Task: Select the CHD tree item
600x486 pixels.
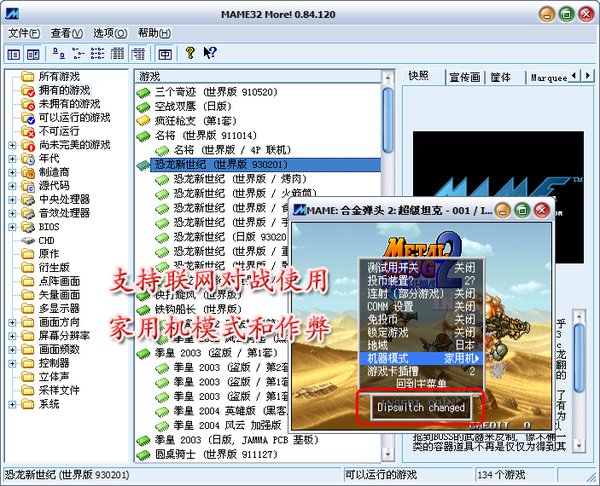Action: point(46,241)
